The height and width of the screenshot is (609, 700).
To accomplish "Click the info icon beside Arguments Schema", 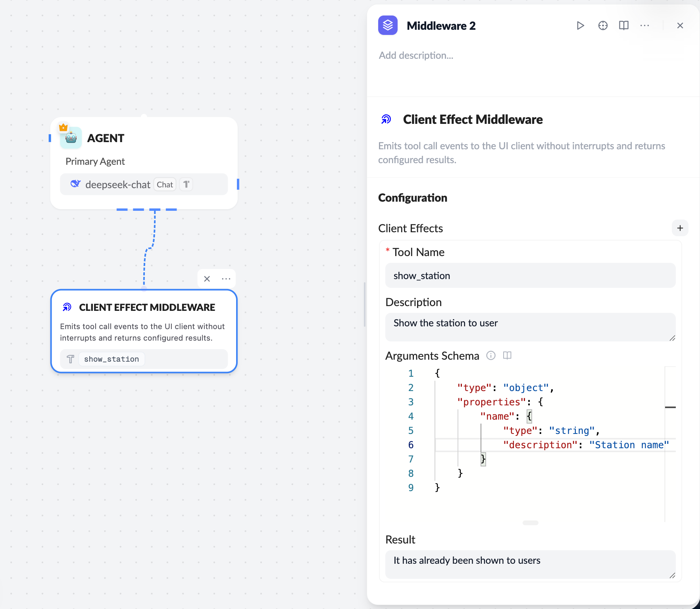I will click(490, 356).
